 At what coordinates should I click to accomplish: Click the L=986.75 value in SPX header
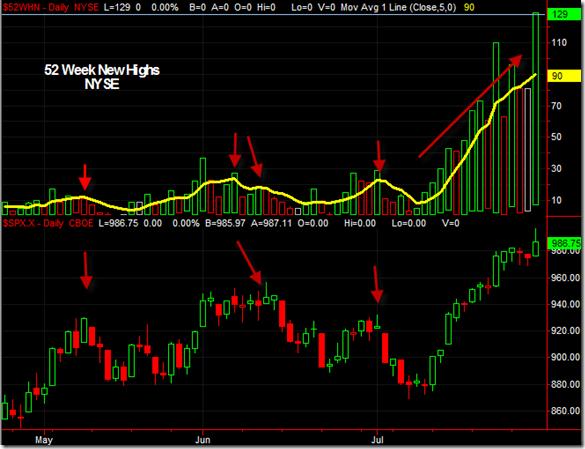pos(118,224)
